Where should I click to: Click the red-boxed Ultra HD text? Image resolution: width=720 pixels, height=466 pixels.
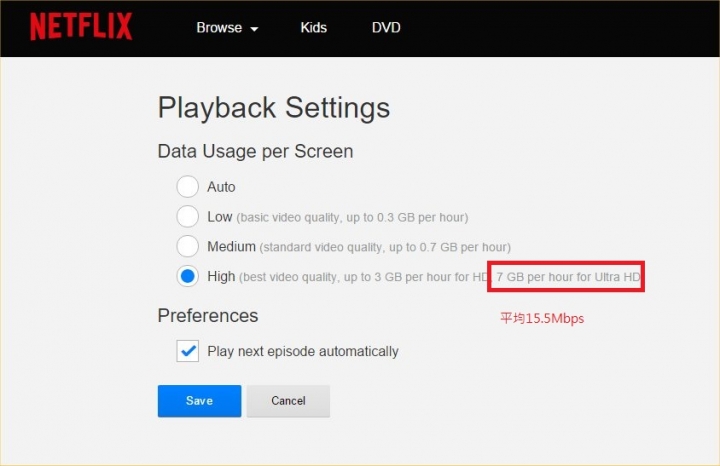pos(567,276)
